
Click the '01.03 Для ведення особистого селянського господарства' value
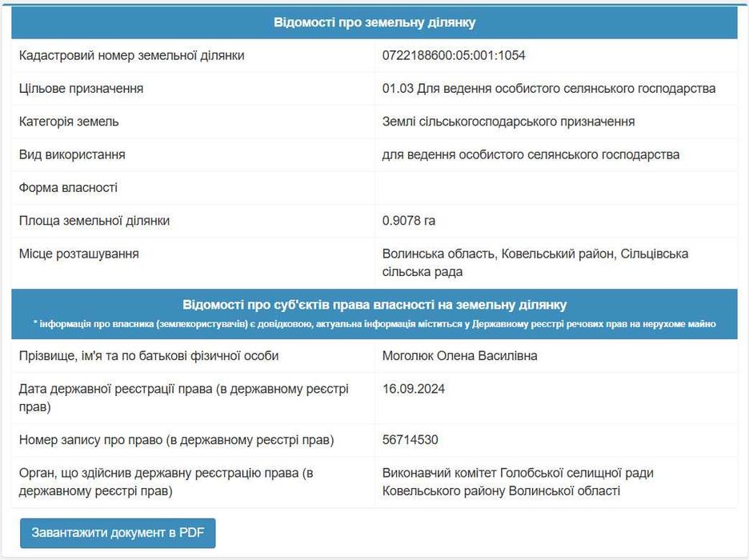tap(549, 88)
